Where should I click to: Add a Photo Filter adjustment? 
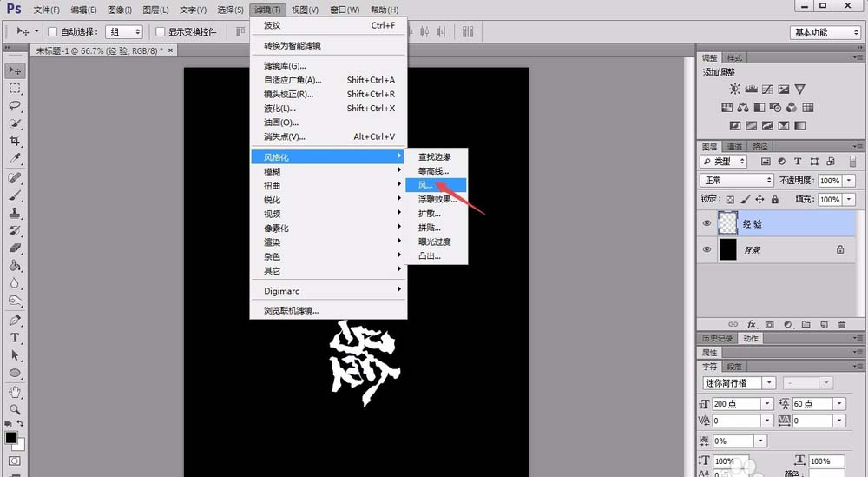coord(775,108)
